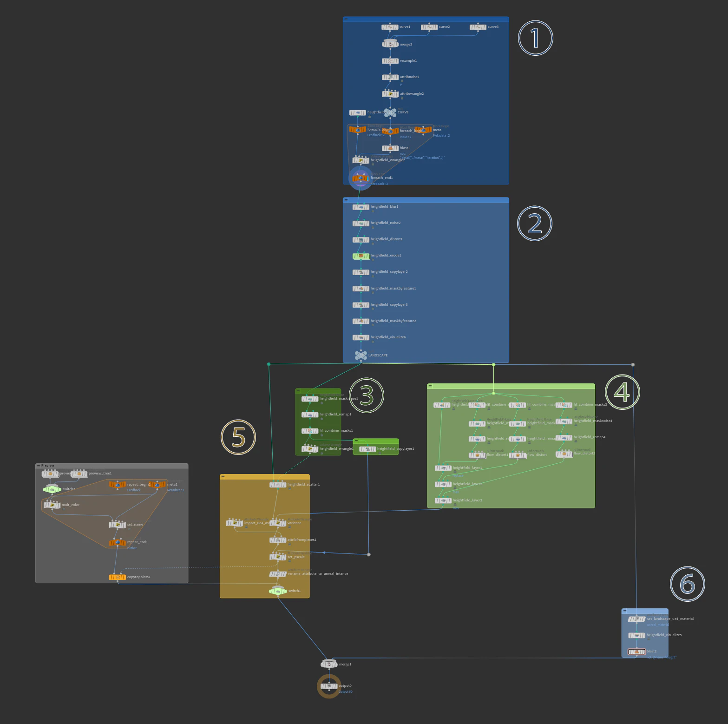The width and height of the screenshot is (728, 724).
Task: Minimize the network box containing curve1
Action: click(x=346, y=19)
